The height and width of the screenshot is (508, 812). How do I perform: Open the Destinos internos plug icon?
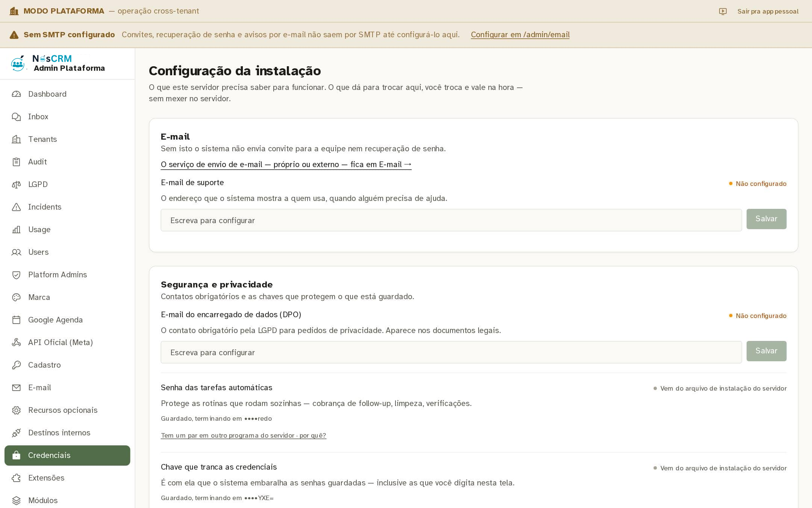pos(16,433)
